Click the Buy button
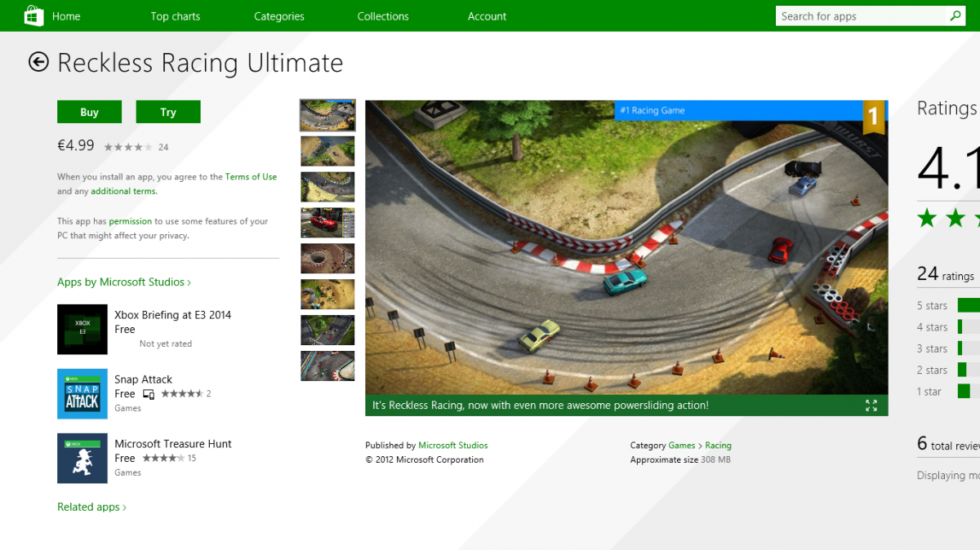Screen dimensions: 980x550 [90, 112]
